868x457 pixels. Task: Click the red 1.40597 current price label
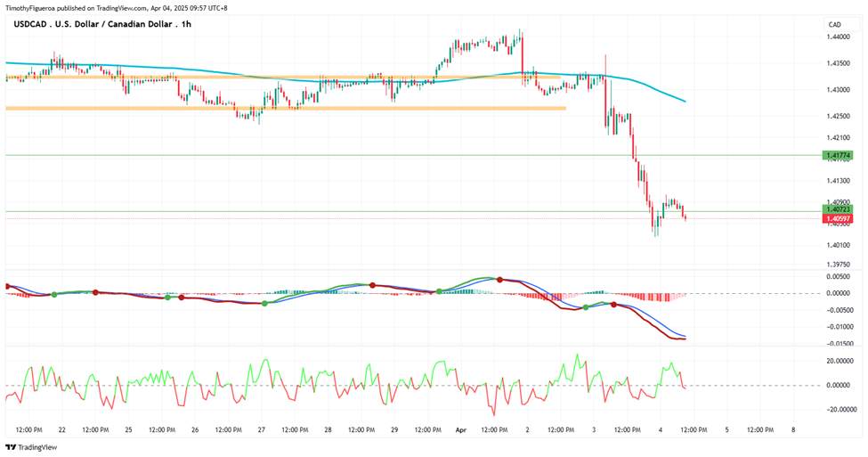(837, 219)
